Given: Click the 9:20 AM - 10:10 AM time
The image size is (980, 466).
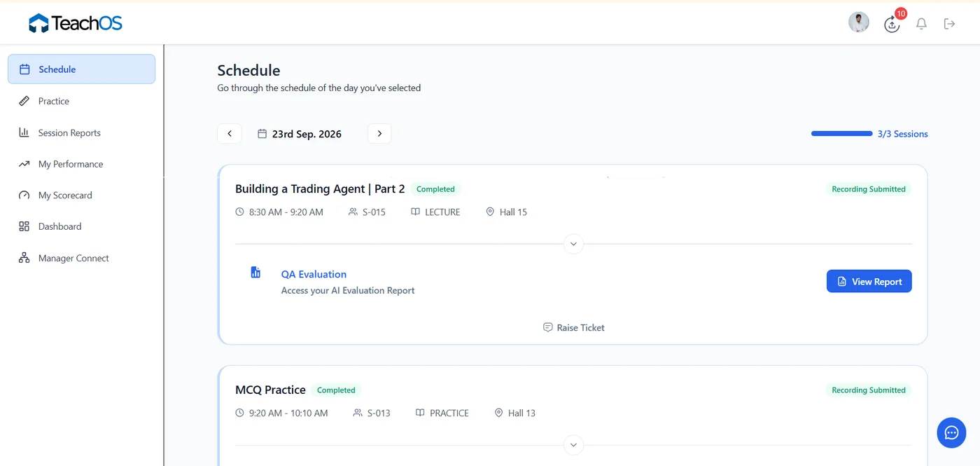Looking at the screenshot, I should pyautogui.click(x=288, y=413).
